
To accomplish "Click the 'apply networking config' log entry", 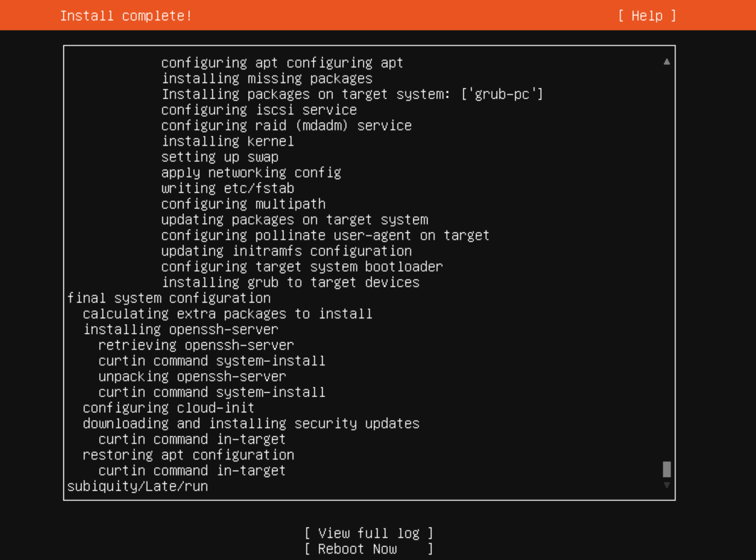I will 251,173.
